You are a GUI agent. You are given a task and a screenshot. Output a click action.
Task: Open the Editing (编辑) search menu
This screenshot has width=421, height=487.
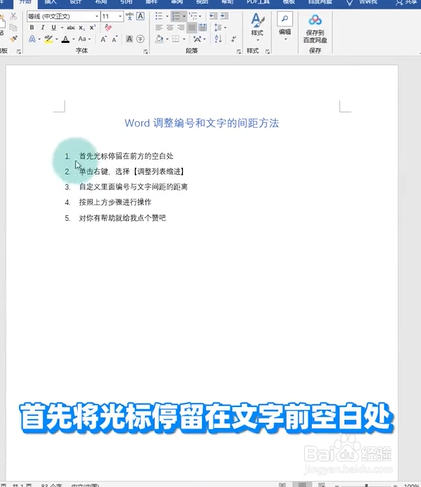285,27
